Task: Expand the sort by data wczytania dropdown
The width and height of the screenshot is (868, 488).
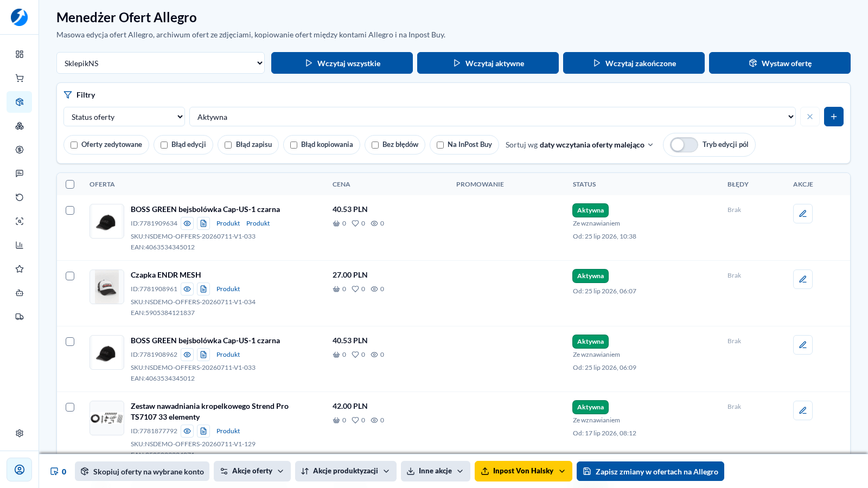Action: (x=579, y=145)
